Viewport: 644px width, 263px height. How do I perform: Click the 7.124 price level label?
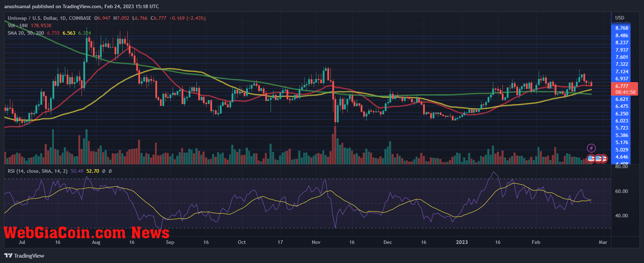(x=622, y=72)
